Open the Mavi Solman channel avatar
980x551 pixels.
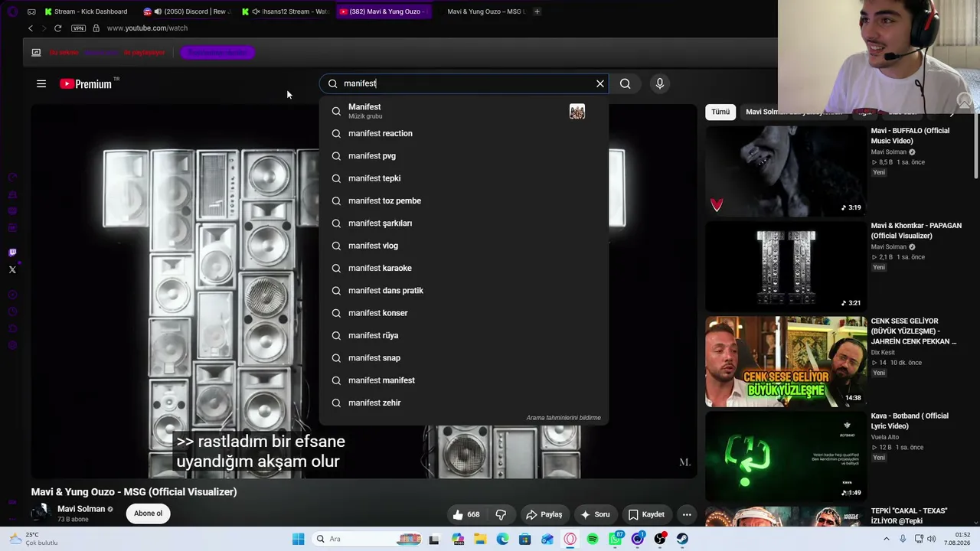pos(41,514)
